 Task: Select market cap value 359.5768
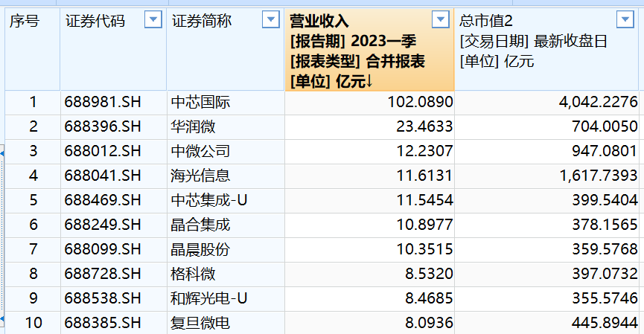605,249
